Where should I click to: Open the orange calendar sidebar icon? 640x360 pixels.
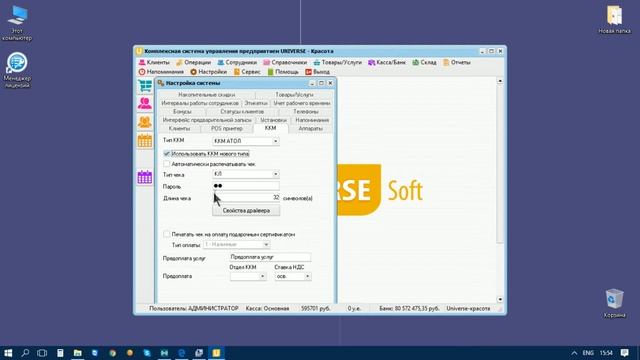pyautogui.click(x=144, y=141)
